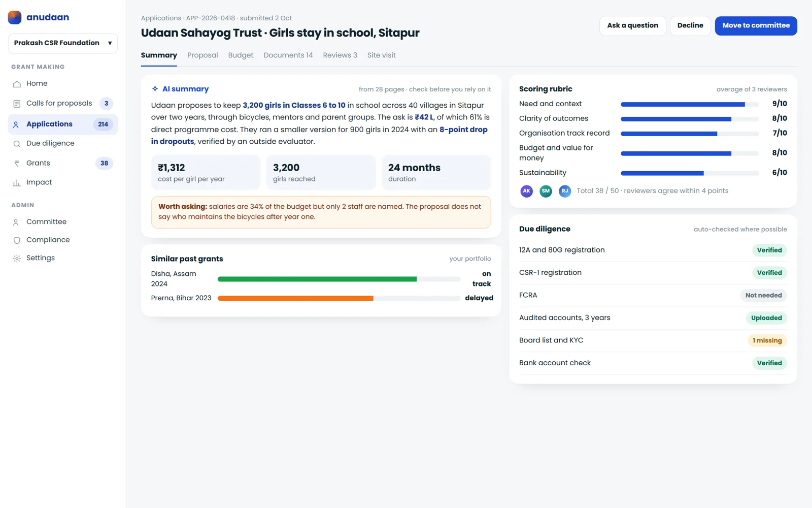
Task: Click the Grants rupee icon
Action: point(17,164)
